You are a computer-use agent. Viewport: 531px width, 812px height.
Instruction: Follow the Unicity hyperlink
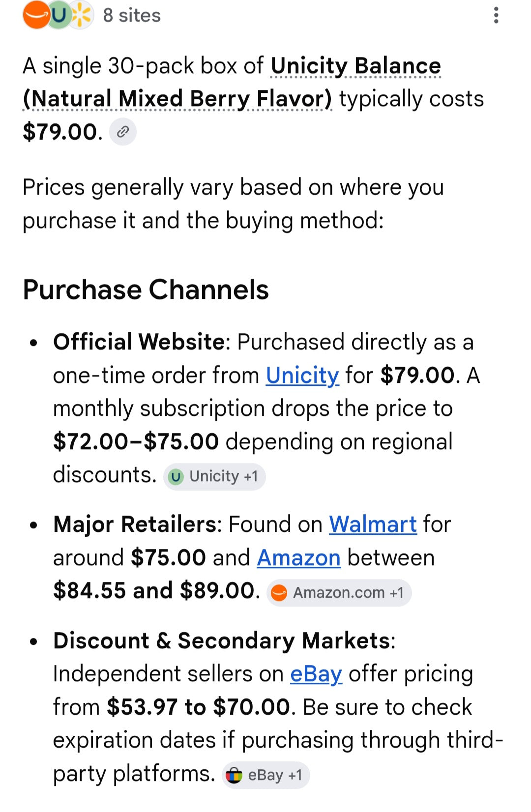[302, 376]
